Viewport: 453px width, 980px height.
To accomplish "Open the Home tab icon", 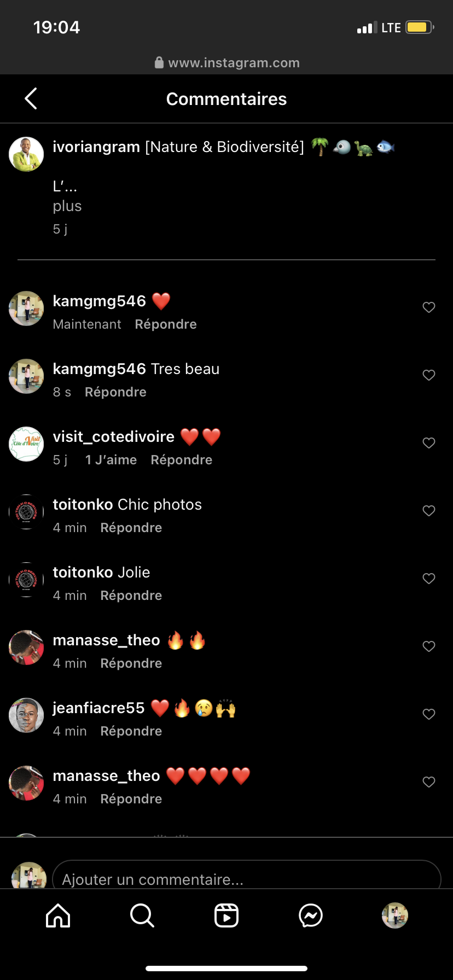I will click(x=58, y=915).
